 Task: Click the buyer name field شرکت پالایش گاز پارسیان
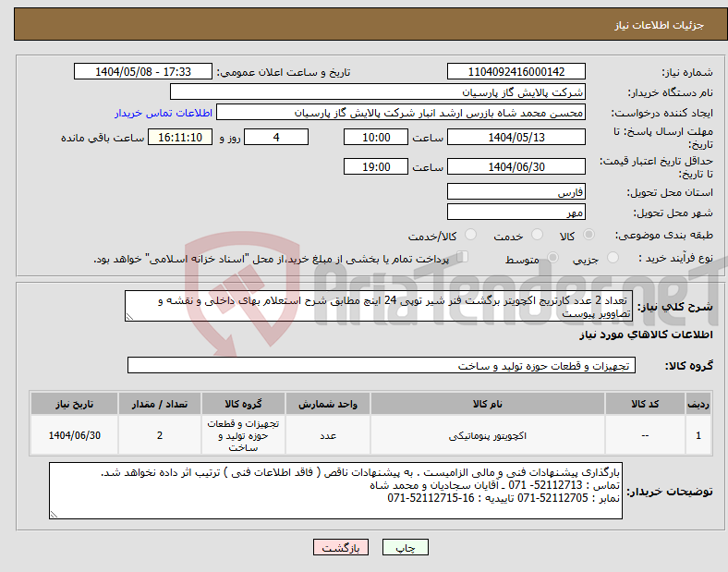click(378, 91)
